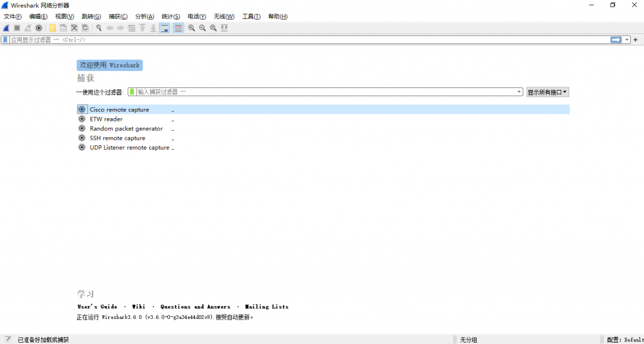Open the User's Guide link
644x344 pixels.
pos(97,307)
